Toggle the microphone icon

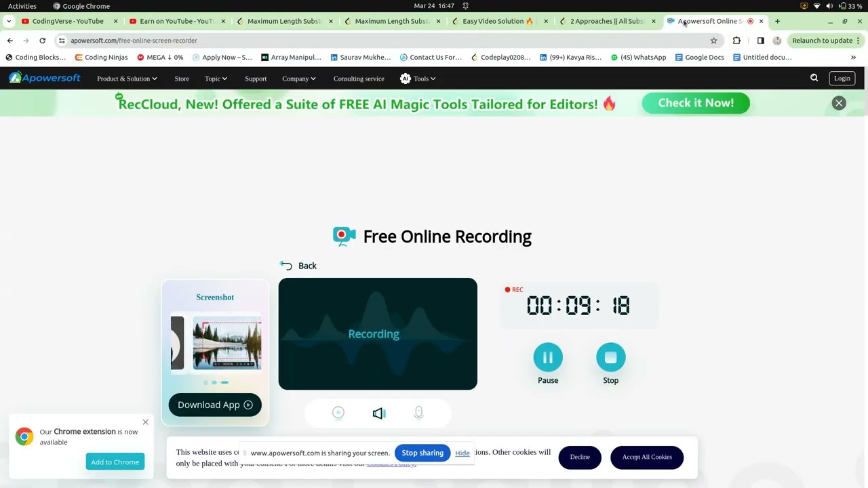point(418,413)
